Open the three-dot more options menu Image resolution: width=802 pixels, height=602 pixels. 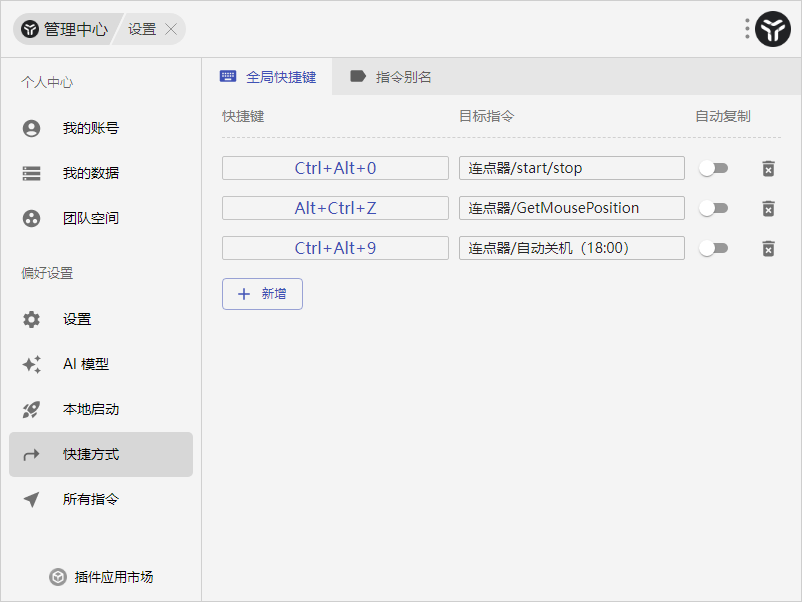tap(747, 29)
